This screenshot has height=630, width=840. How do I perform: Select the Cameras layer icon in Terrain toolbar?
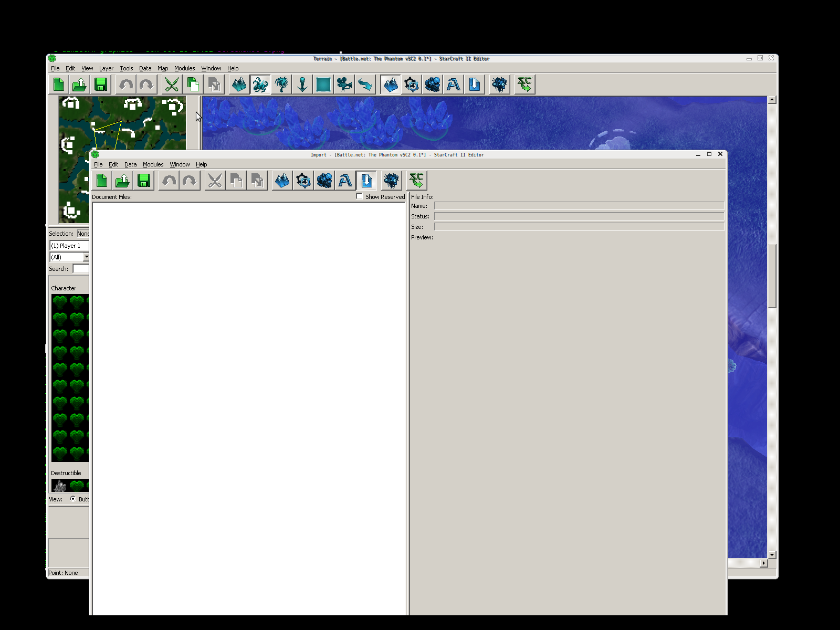[x=344, y=85]
